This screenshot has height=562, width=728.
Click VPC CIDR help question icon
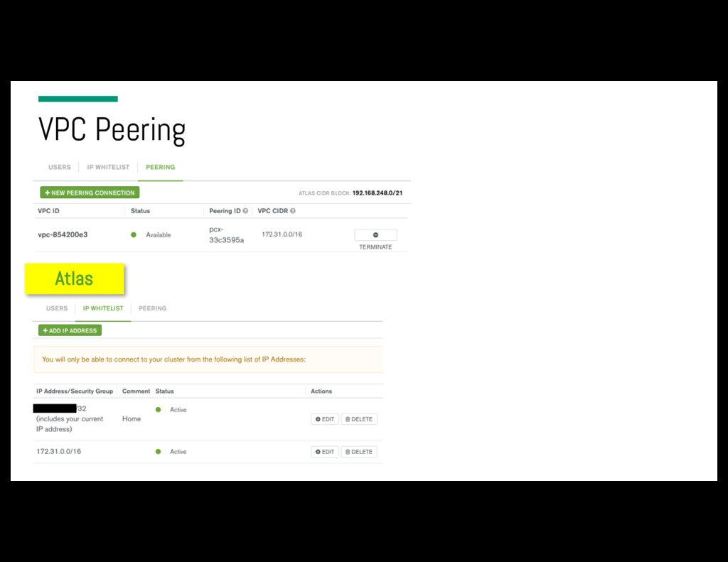[x=292, y=211]
